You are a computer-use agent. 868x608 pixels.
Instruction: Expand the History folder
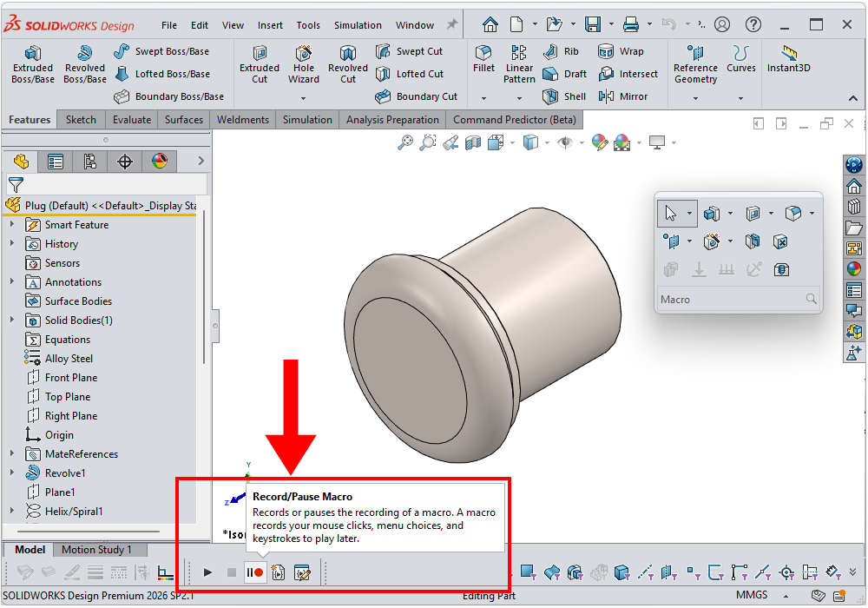[x=12, y=243]
